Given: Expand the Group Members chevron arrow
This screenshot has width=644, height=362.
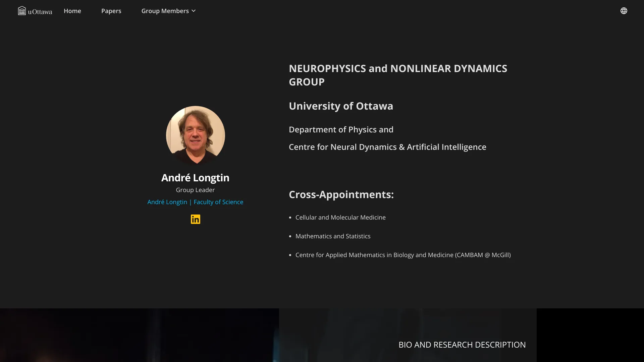Looking at the screenshot, I should pyautogui.click(x=194, y=11).
